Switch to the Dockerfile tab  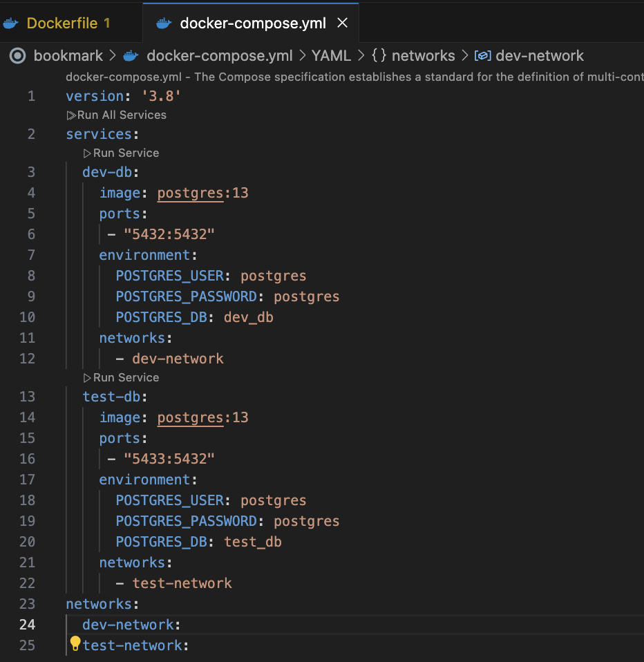68,23
